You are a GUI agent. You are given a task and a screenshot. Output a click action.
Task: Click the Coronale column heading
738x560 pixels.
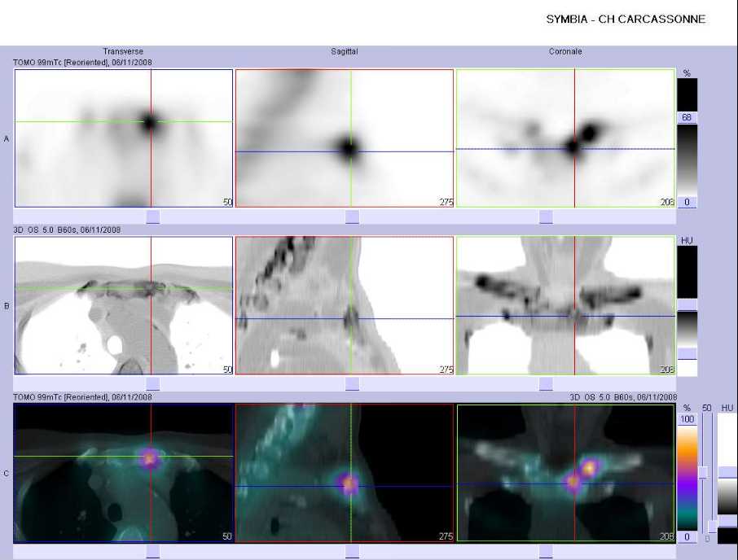click(x=565, y=51)
